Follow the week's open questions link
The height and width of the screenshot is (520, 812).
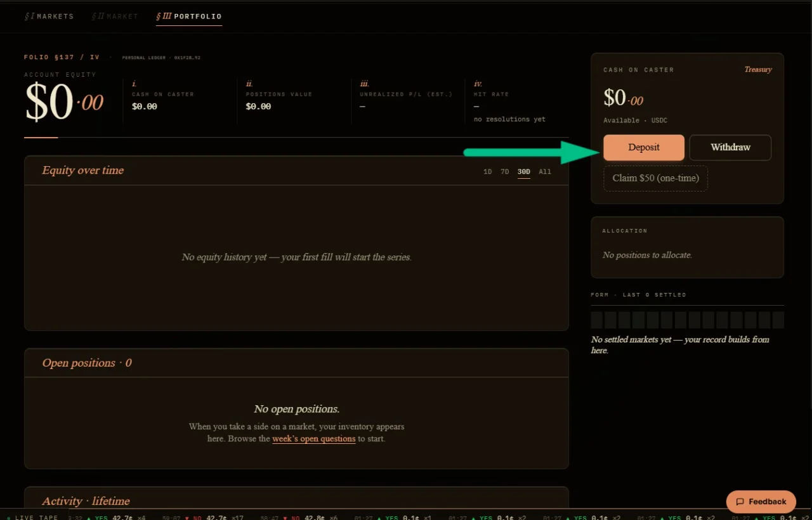coord(314,439)
